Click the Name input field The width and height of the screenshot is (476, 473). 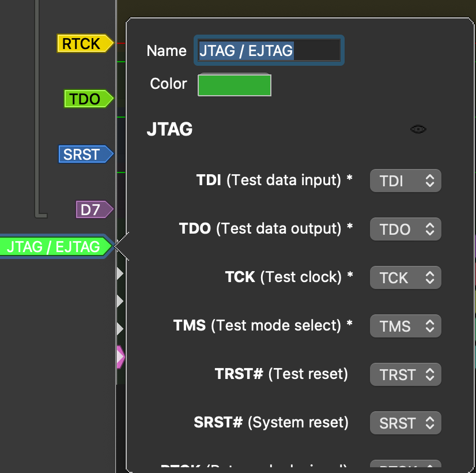click(269, 50)
